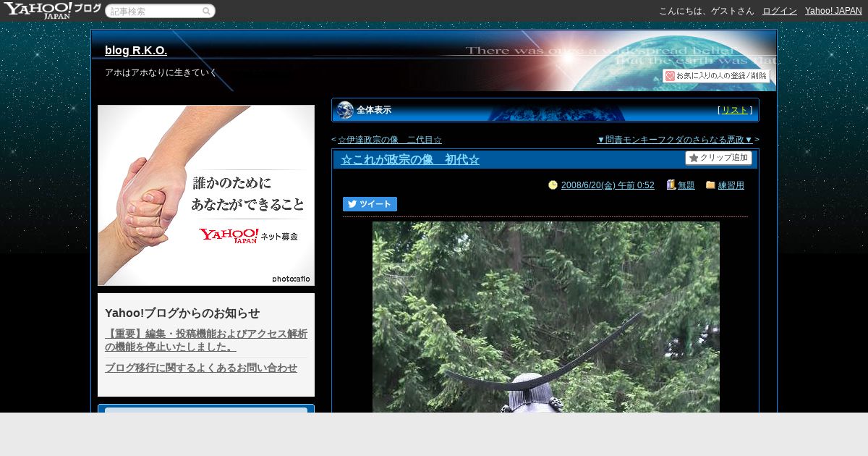Click the Yahoo! JAPAN ネット募金 logo in banner

tap(248, 236)
